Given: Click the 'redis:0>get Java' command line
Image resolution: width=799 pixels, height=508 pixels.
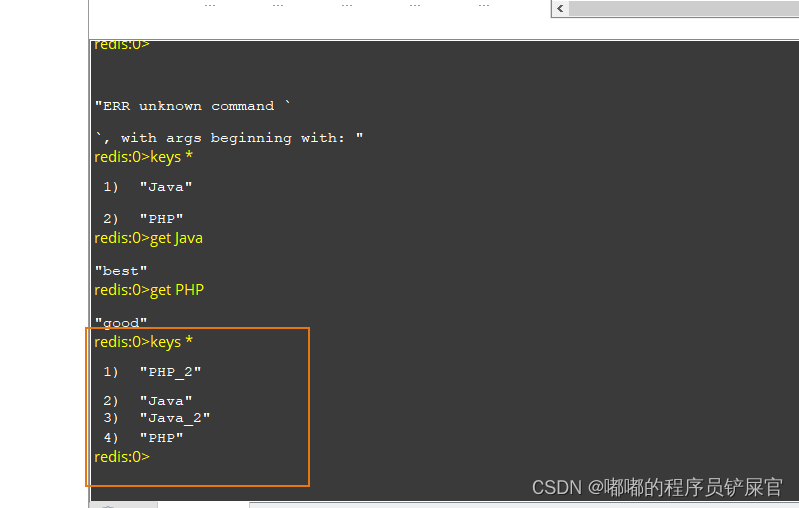Looking at the screenshot, I should point(148,238).
